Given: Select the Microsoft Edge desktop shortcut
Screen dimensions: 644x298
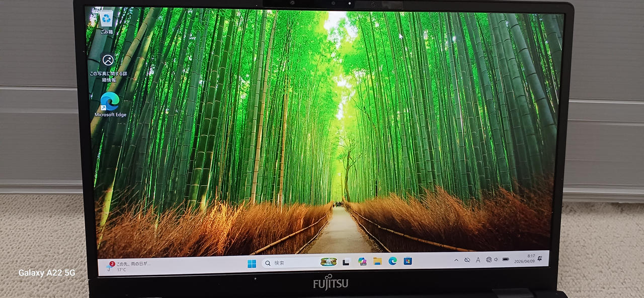Looking at the screenshot, I should tap(110, 102).
